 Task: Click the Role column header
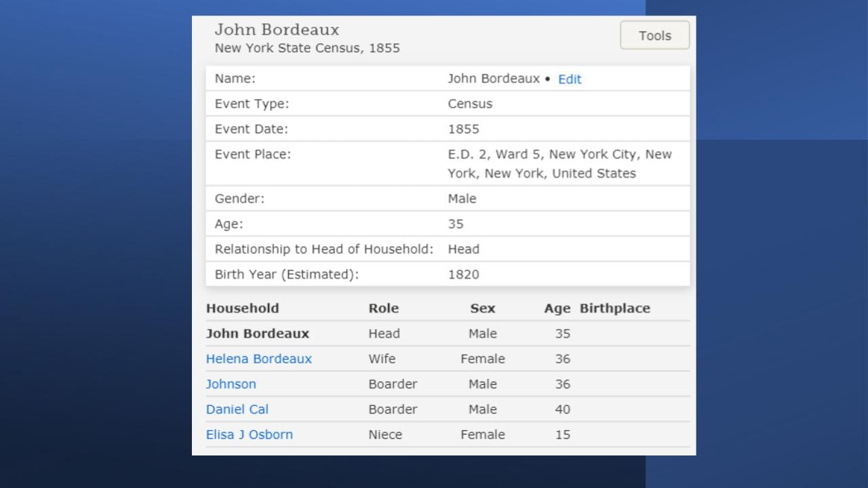point(384,308)
